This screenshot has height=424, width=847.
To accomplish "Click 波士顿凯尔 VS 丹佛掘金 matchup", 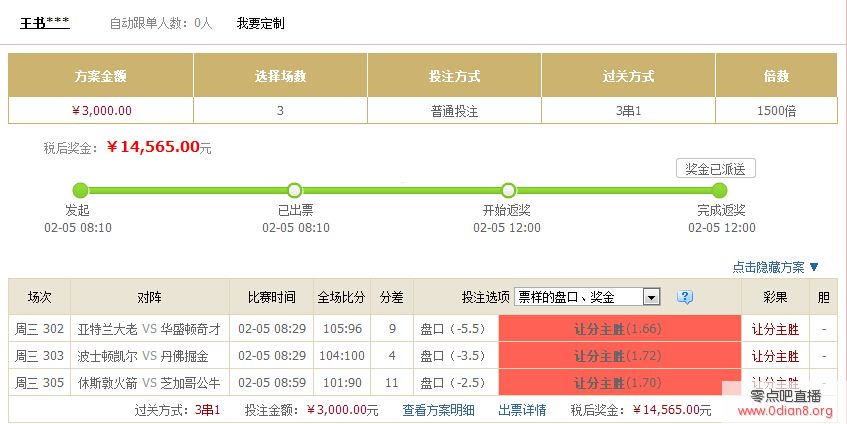I will click(x=143, y=356).
